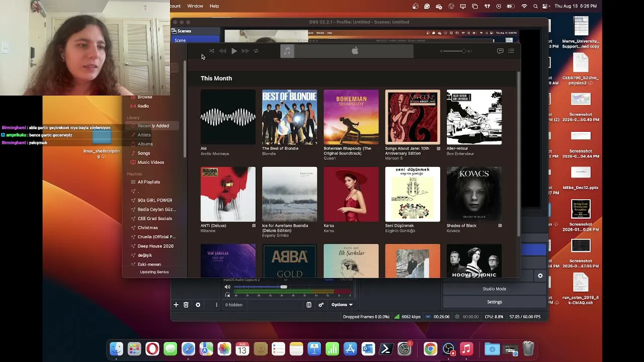Click the Maroon 5 artist link
The height and width of the screenshot is (362, 644).
pyautogui.click(x=394, y=158)
